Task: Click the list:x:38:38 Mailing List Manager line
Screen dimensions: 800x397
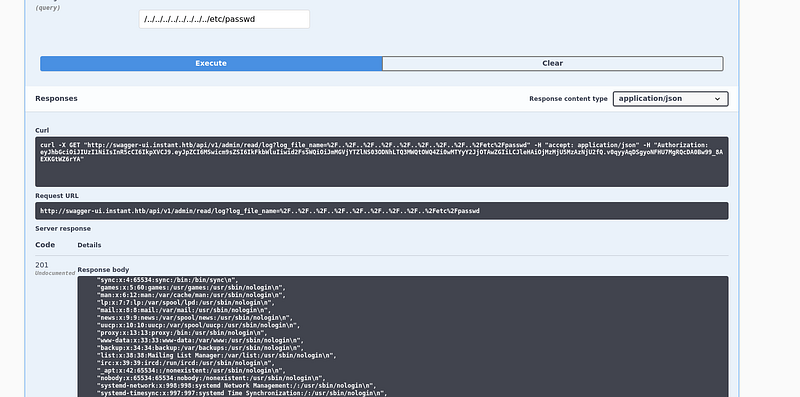Action: pos(217,355)
